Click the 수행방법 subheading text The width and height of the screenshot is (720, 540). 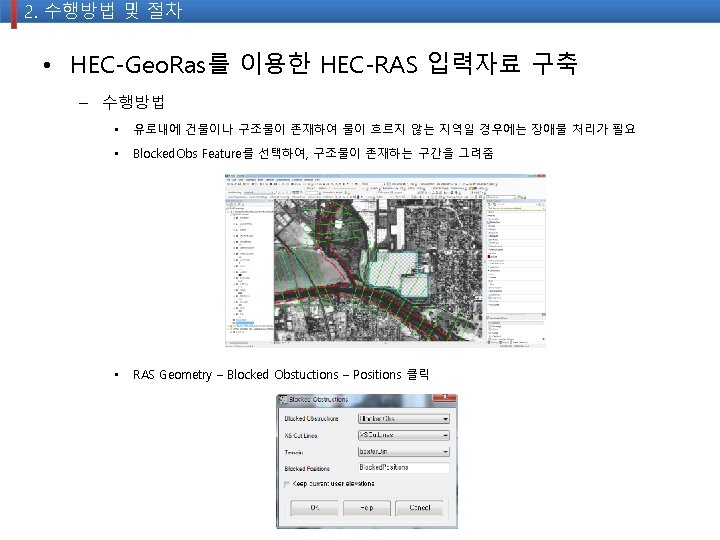(x=133, y=101)
